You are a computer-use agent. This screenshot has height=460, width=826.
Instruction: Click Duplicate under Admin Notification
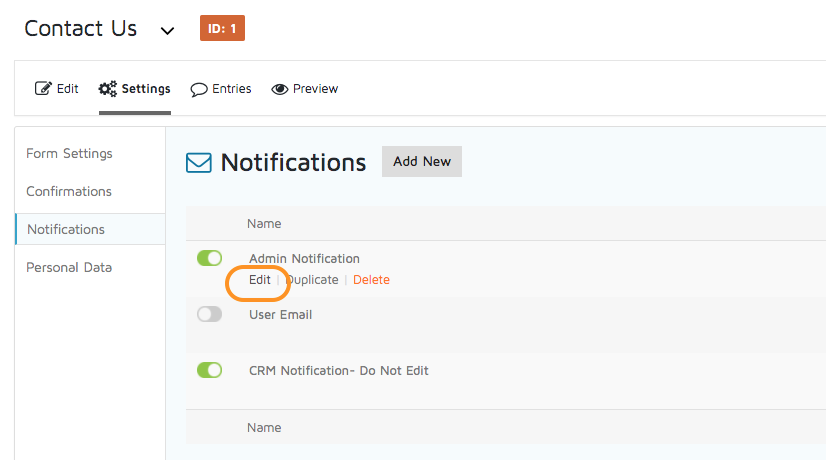[x=312, y=280]
